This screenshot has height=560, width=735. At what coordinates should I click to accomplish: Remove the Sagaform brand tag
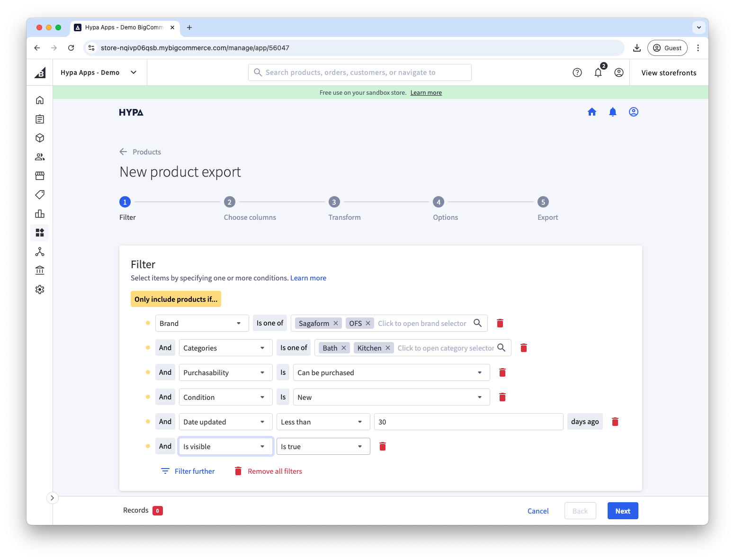click(x=336, y=323)
